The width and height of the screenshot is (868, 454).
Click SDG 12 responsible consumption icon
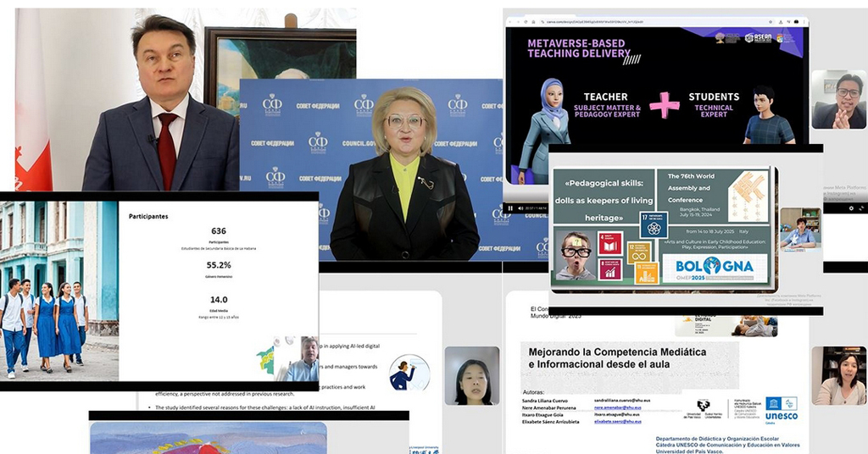pyautogui.click(x=639, y=252)
